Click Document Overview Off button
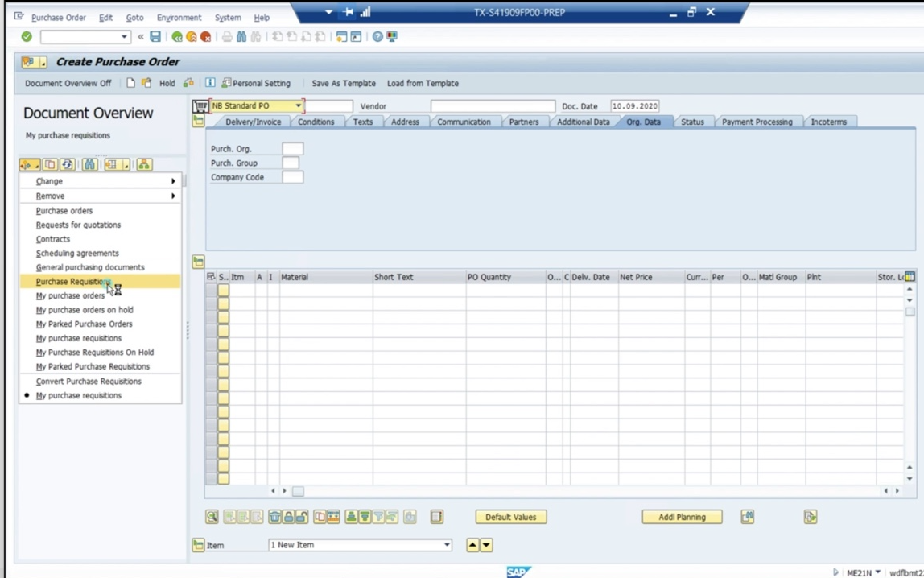Screen dimensions: 924x578 [x=68, y=83]
